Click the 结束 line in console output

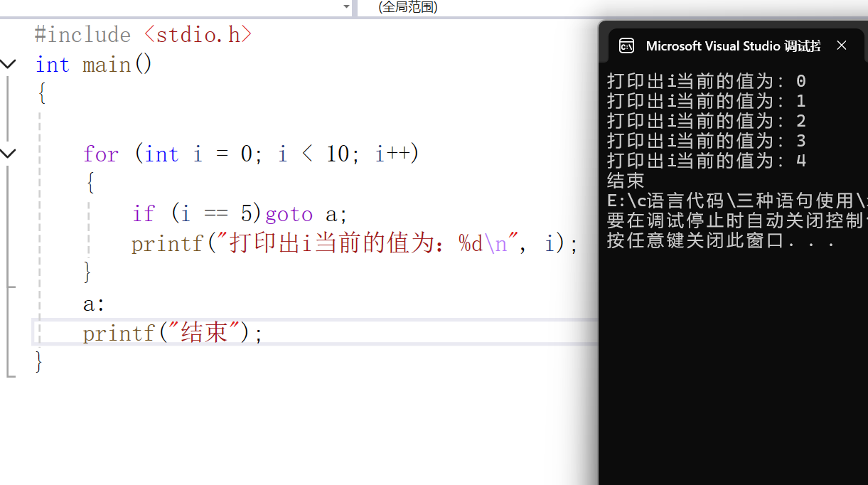tap(626, 181)
